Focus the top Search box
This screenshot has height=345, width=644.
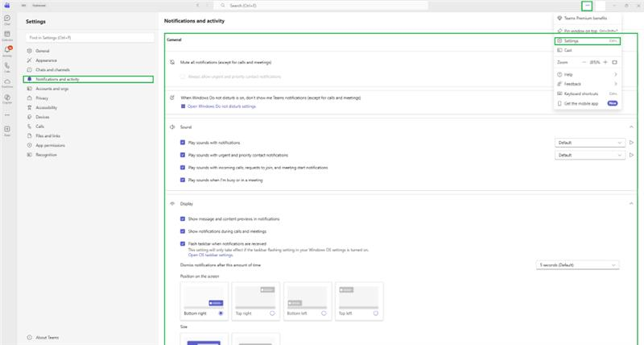(320, 6)
